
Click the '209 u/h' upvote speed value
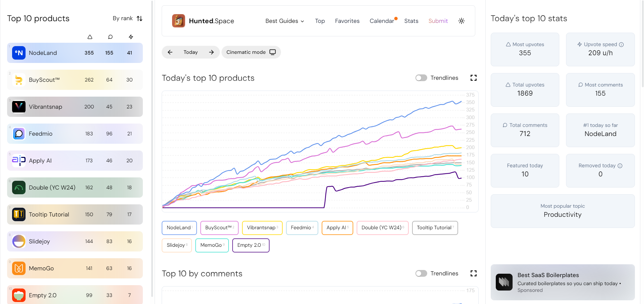coord(600,53)
